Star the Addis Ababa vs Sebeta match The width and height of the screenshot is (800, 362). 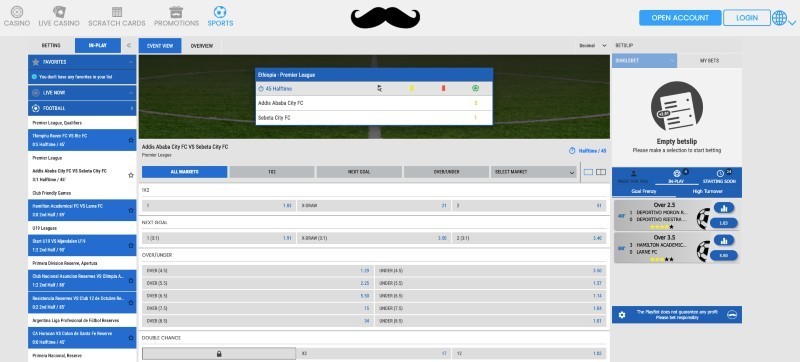[x=131, y=175]
